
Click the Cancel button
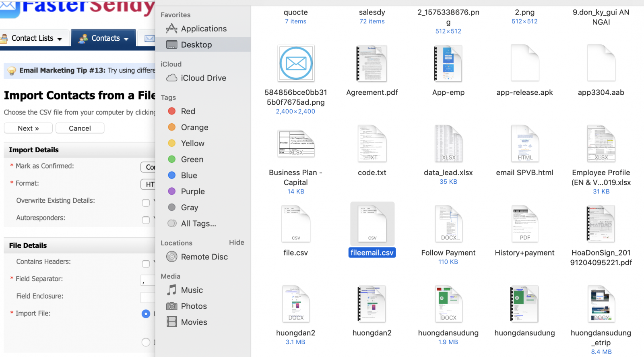pos(80,128)
